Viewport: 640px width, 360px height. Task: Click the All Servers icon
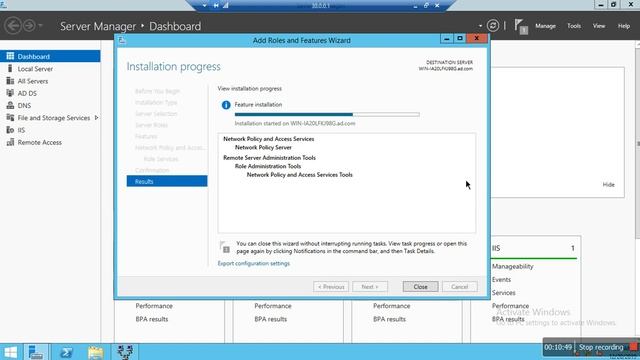(10, 81)
